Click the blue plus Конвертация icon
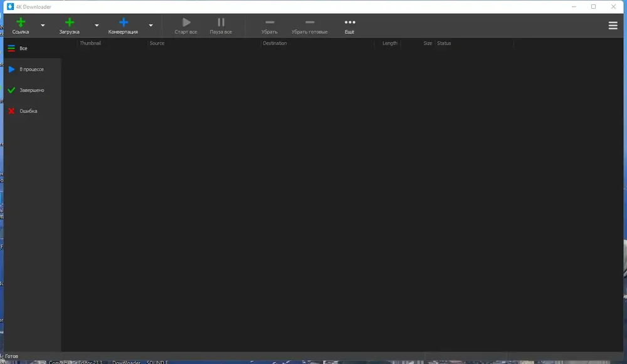 [x=124, y=23]
